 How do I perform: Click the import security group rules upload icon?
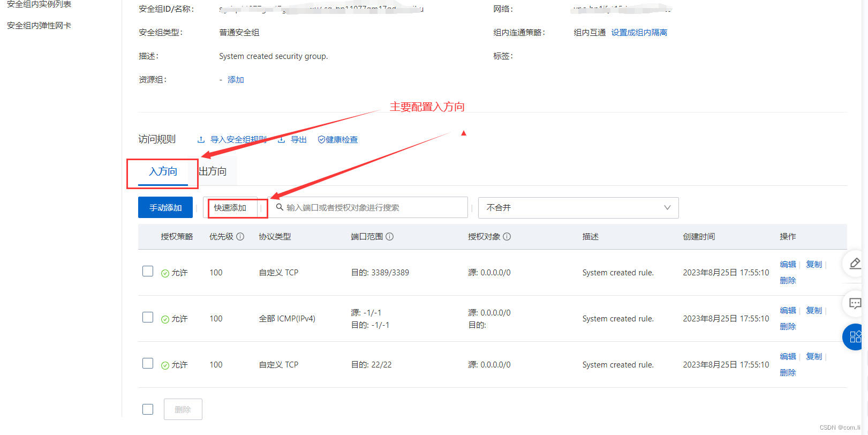(201, 140)
